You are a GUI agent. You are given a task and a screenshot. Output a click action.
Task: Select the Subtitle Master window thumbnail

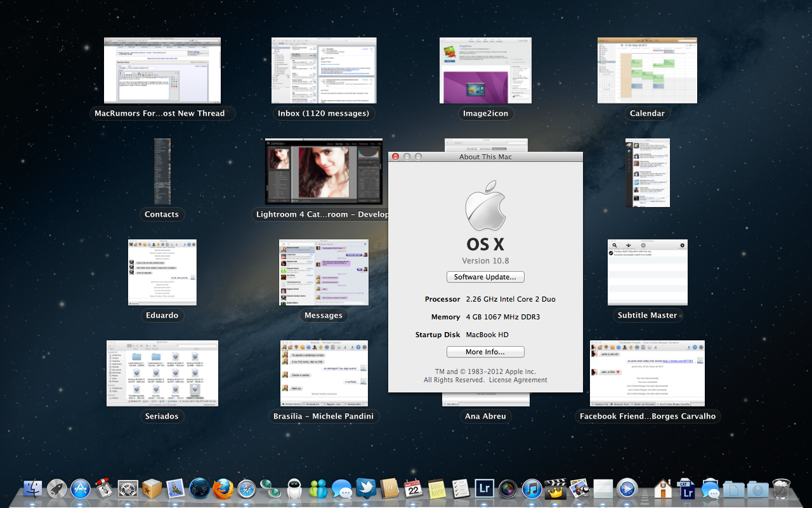647,272
